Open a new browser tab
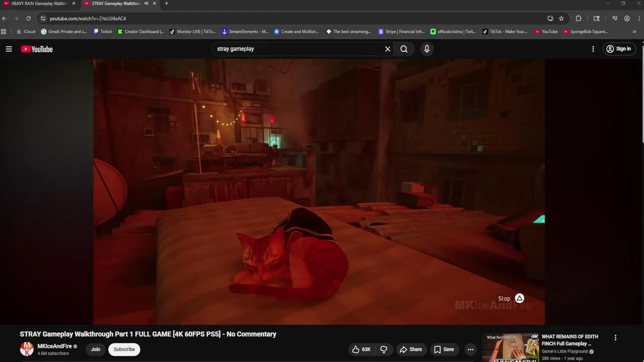This screenshot has height=362, width=644. coord(167,4)
